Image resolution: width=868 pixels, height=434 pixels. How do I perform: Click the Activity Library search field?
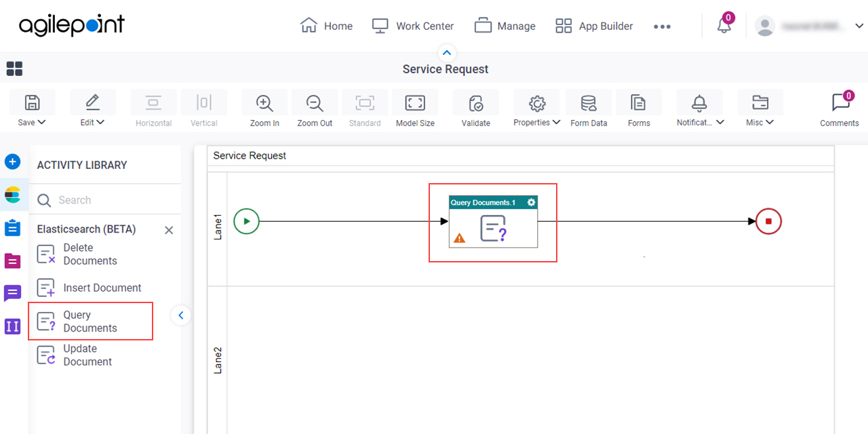105,200
